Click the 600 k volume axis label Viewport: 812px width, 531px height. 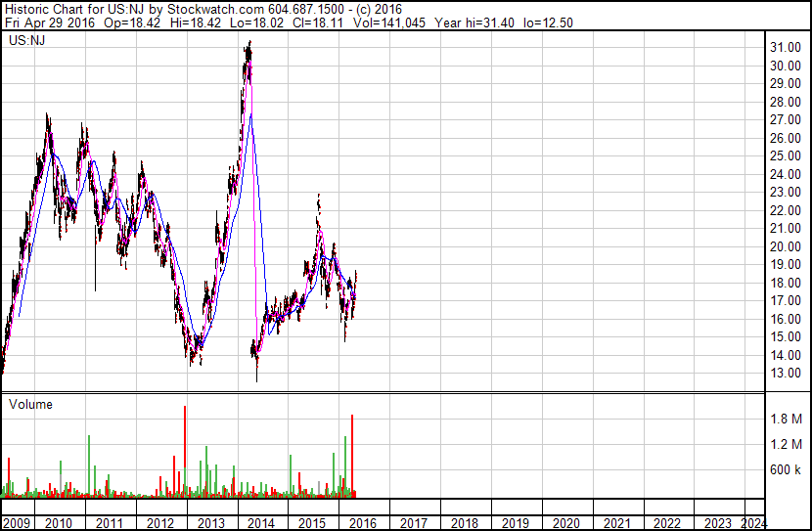pos(786,470)
